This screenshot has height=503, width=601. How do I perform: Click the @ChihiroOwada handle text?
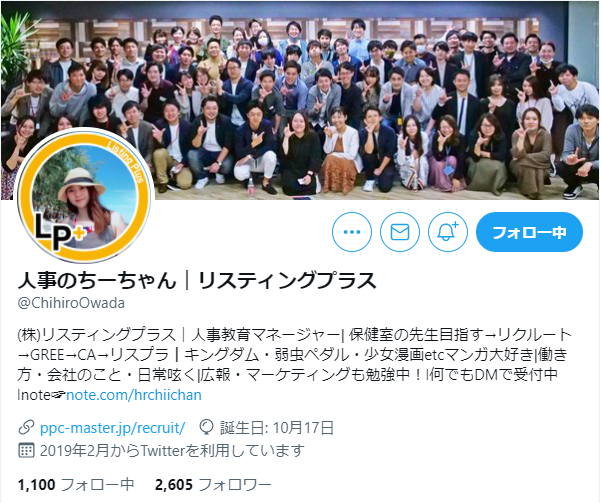click(x=71, y=303)
